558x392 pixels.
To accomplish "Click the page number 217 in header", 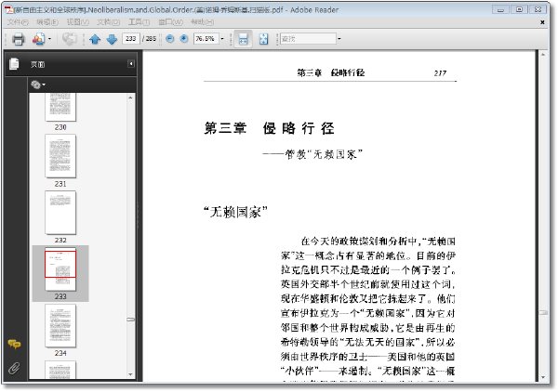I will [440, 73].
